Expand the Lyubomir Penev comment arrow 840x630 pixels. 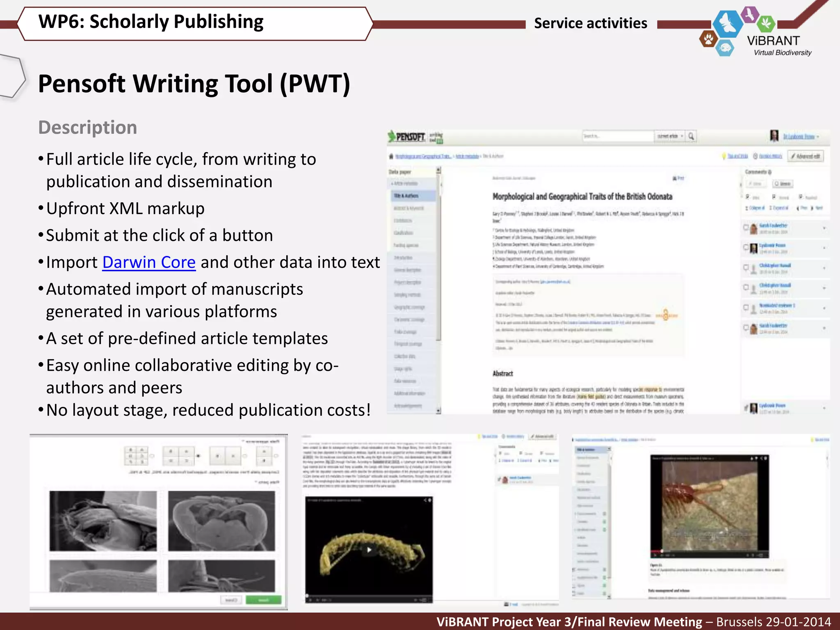coord(824,248)
